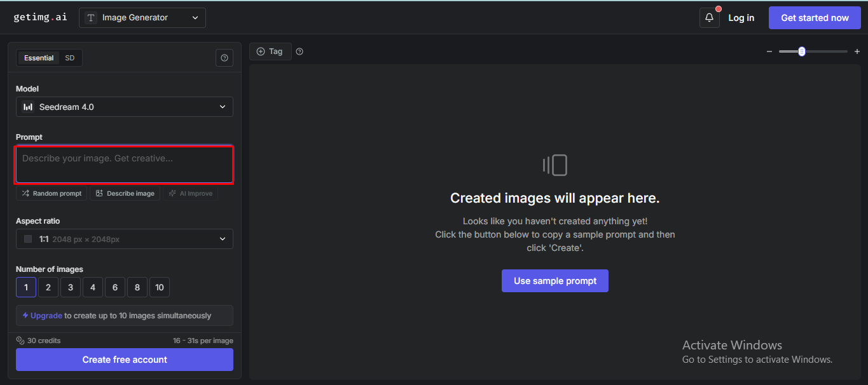Screen dimensions: 868x385
Task: Click 'Created images will appear here.' heading
Action: click(x=555, y=198)
